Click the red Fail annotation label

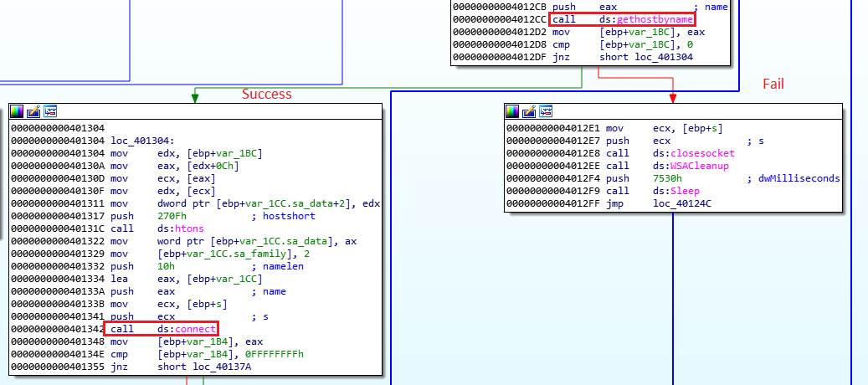773,85
